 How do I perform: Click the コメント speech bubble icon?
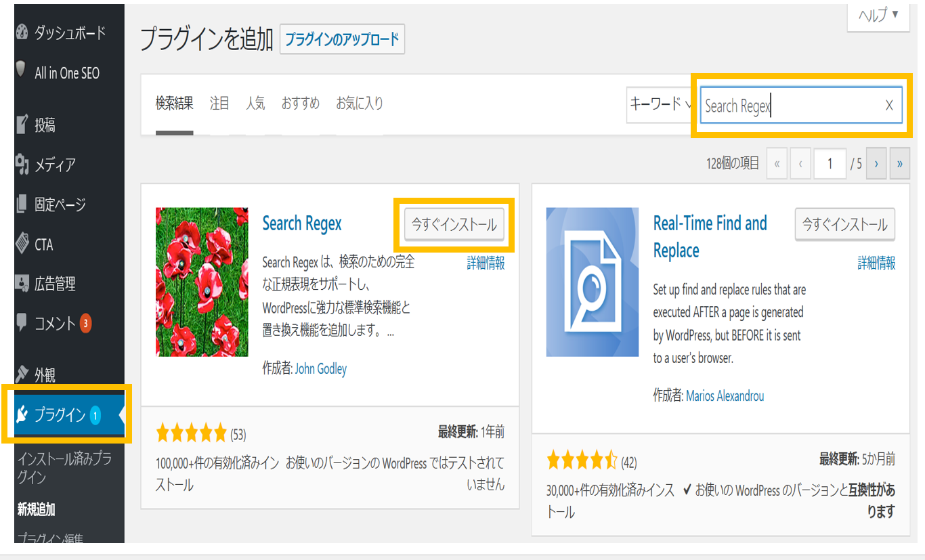point(22,323)
